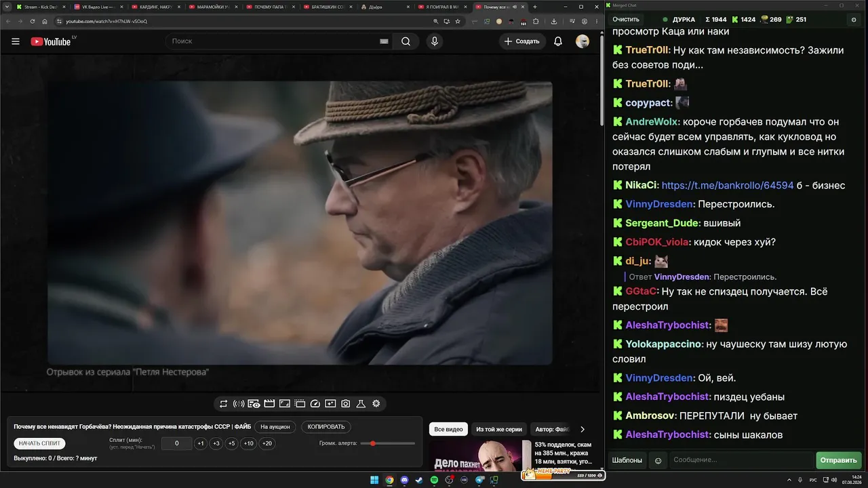Open Chrome from the taskbar

pyautogui.click(x=389, y=480)
